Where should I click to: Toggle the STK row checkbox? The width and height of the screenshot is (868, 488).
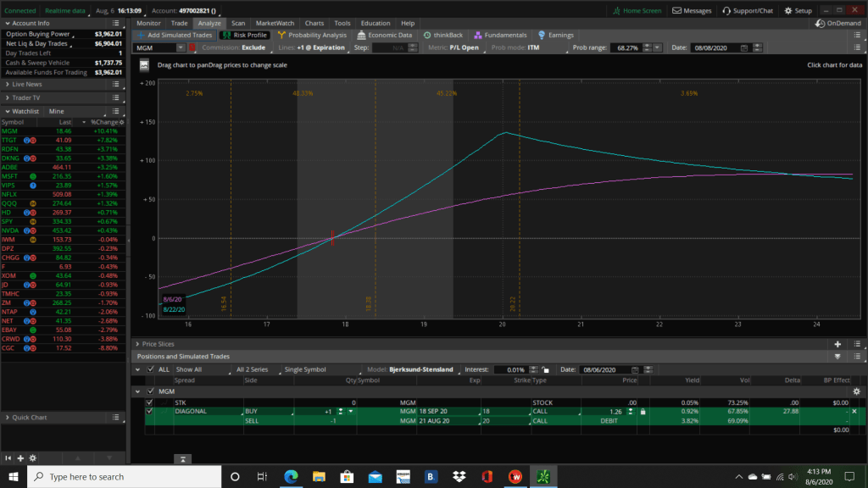pyautogui.click(x=150, y=402)
